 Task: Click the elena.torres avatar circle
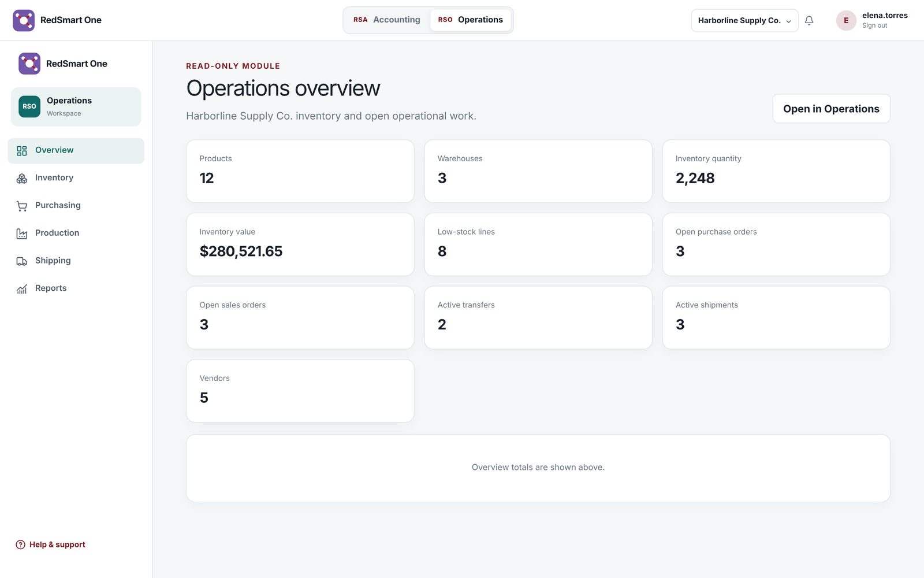tap(846, 20)
